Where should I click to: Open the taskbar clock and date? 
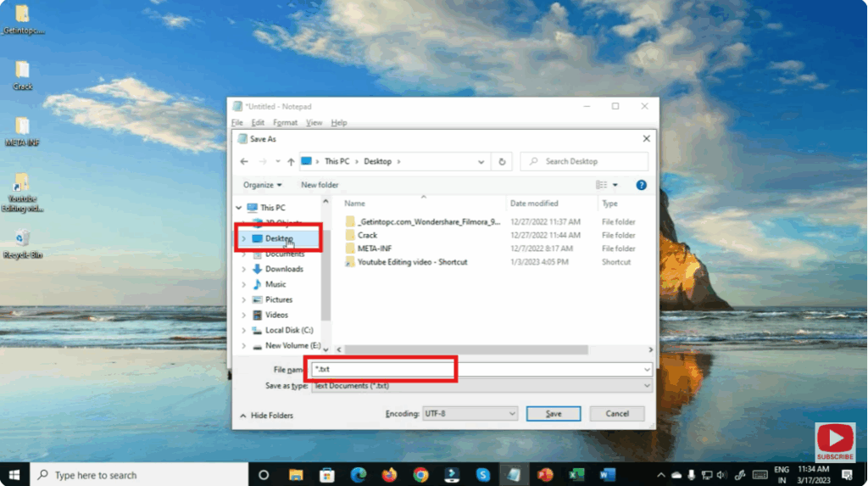point(813,475)
